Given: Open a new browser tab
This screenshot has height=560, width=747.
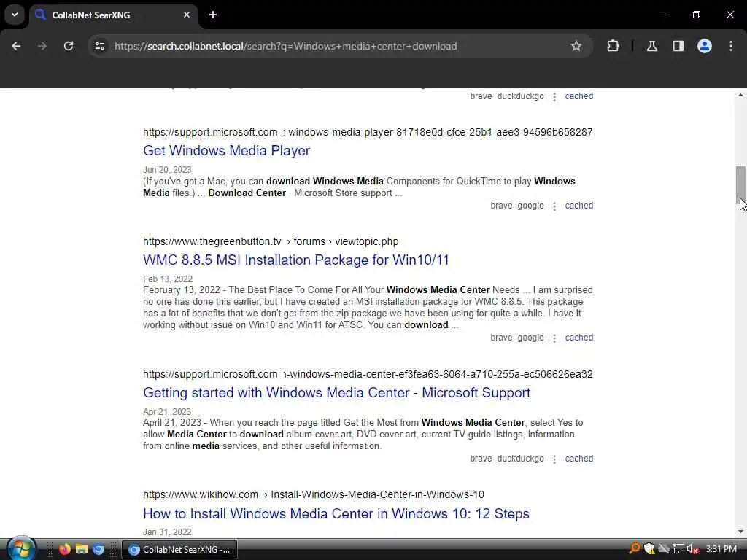Looking at the screenshot, I should pyautogui.click(x=213, y=15).
